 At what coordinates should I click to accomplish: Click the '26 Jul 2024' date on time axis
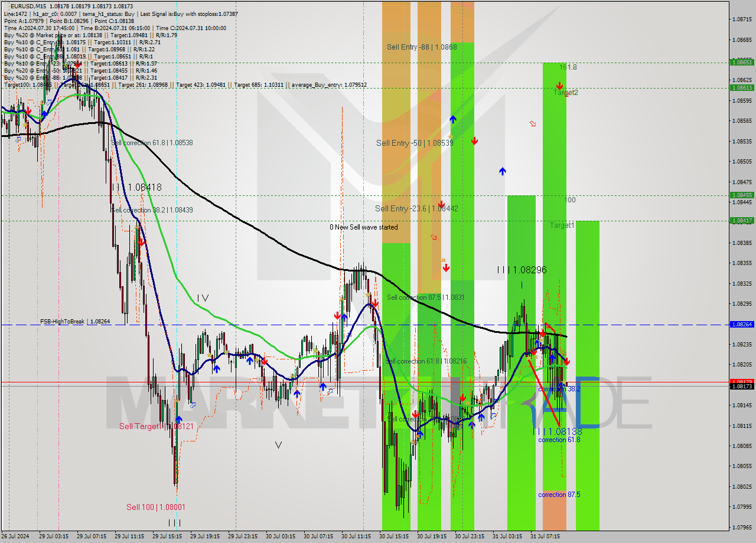(15, 537)
